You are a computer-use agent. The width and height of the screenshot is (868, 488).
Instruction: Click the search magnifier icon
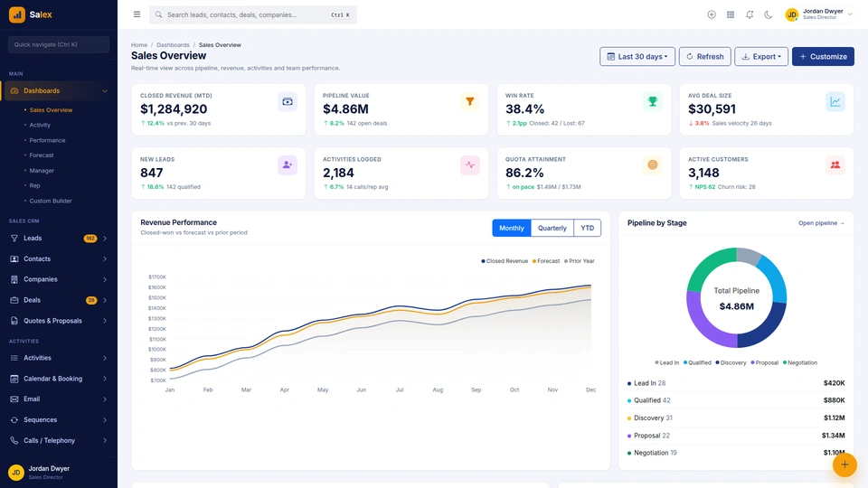[x=159, y=15]
